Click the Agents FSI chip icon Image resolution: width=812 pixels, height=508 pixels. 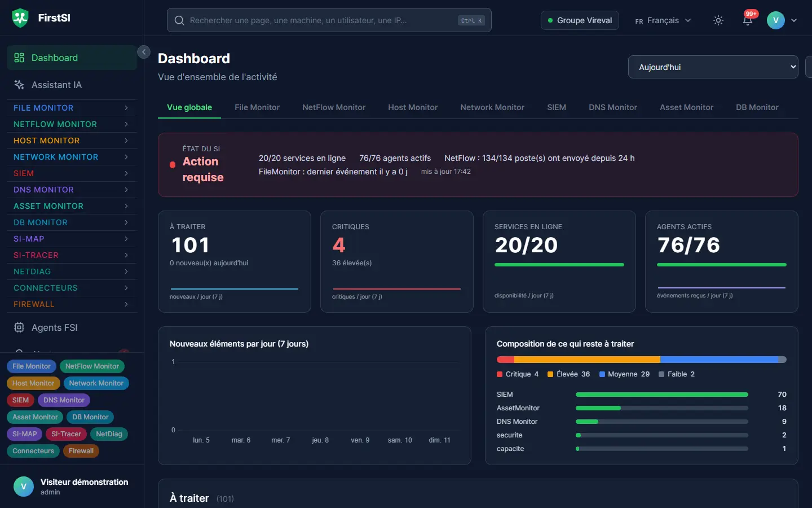(x=19, y=327)
